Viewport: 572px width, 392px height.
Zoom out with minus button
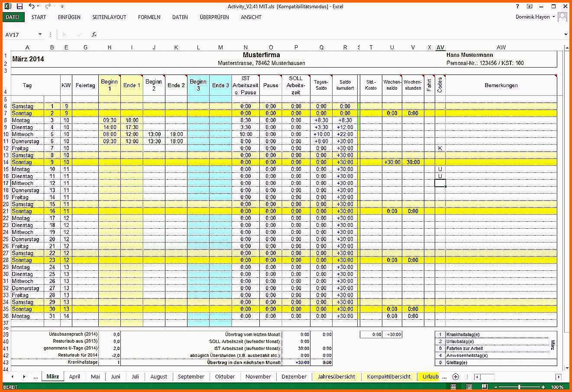[x=496, y=387]
